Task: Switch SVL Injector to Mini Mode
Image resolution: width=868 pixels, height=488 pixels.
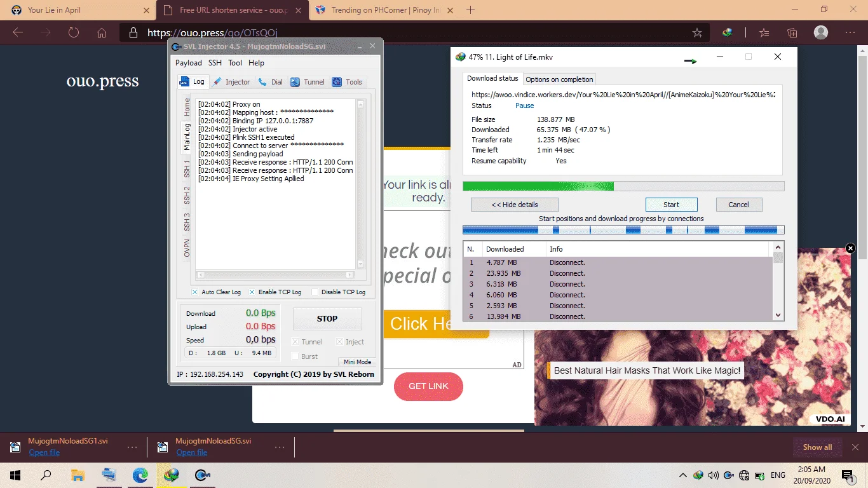Action: click(x=357, y=362)
